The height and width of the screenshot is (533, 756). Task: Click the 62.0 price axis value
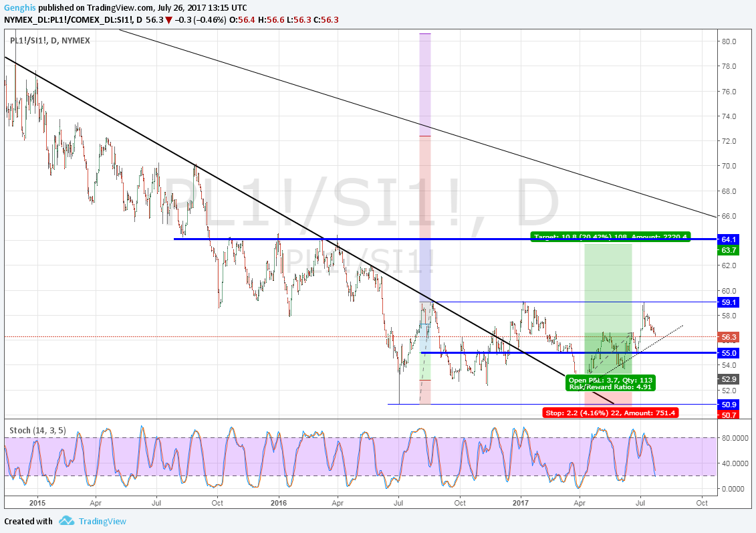pos(729,265)
